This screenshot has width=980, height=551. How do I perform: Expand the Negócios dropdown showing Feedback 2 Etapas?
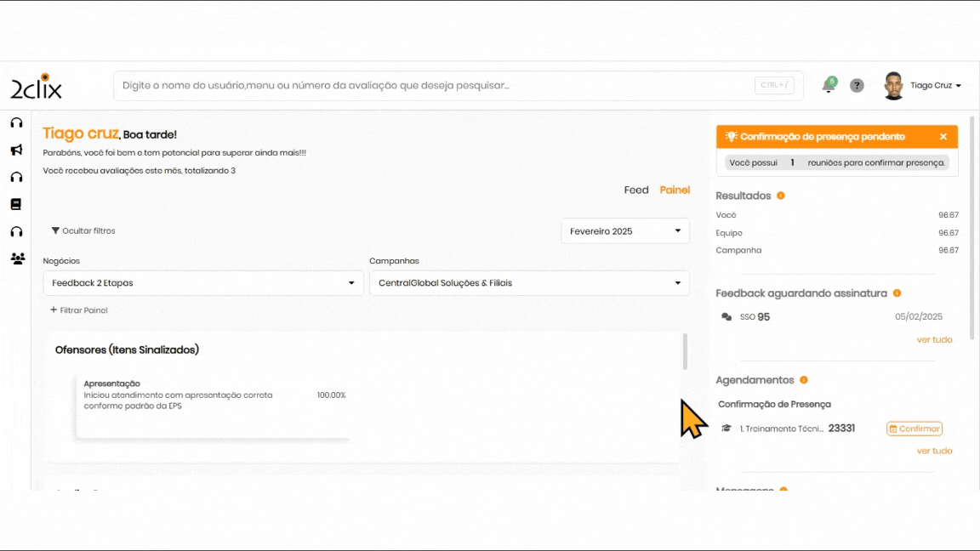203,283
